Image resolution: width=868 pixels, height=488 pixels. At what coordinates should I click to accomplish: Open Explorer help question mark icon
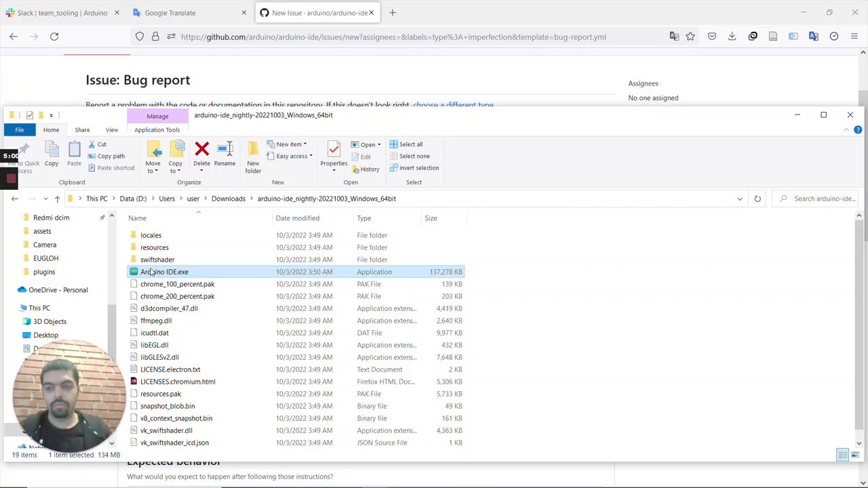tap(858, 129)
